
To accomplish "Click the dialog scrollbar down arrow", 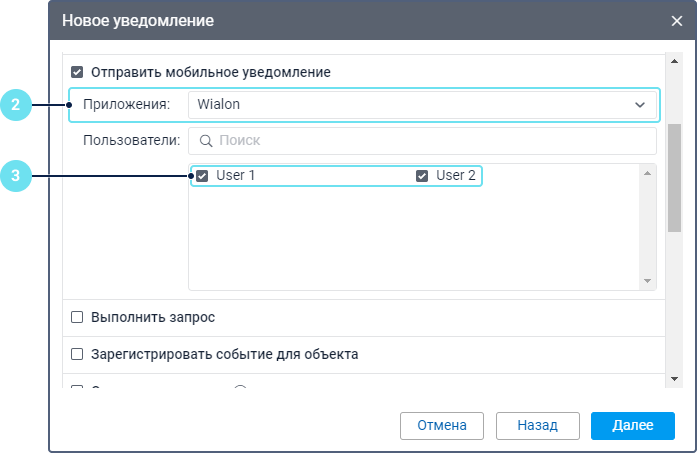I will pyautogui.click(x=674, y=379).
